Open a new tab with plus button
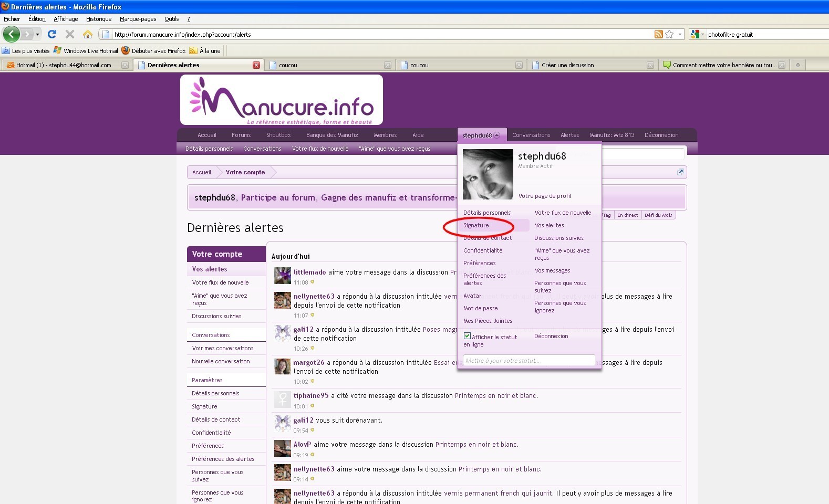The image size is (829, 504). [798, 65]
